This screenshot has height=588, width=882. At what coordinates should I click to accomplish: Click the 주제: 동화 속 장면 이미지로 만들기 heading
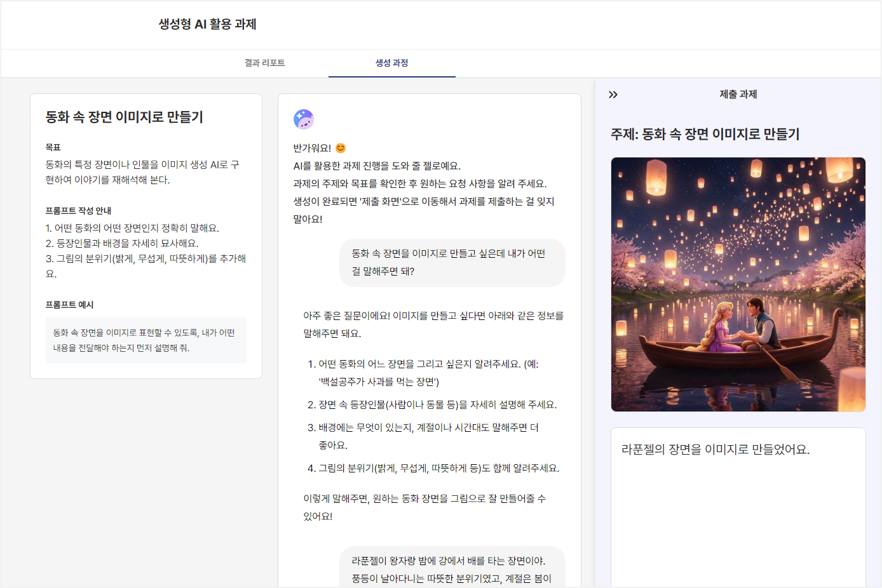point(705,134)
